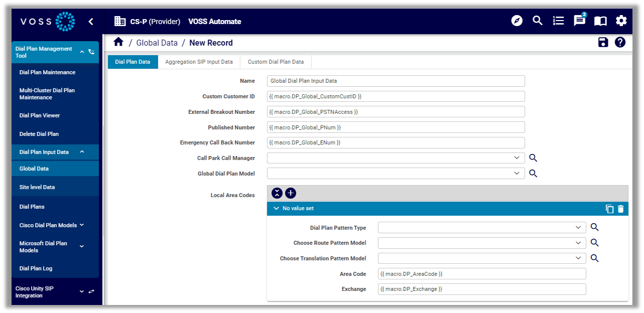
Task: Open the Custom Dial Plan Data tab
Action: click(275, 62)
